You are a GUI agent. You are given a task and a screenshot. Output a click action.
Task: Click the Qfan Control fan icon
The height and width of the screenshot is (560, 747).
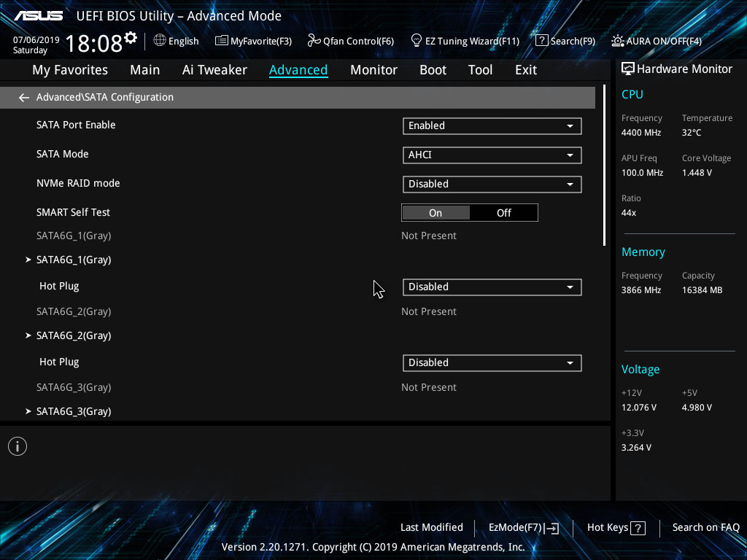point(314,41)
